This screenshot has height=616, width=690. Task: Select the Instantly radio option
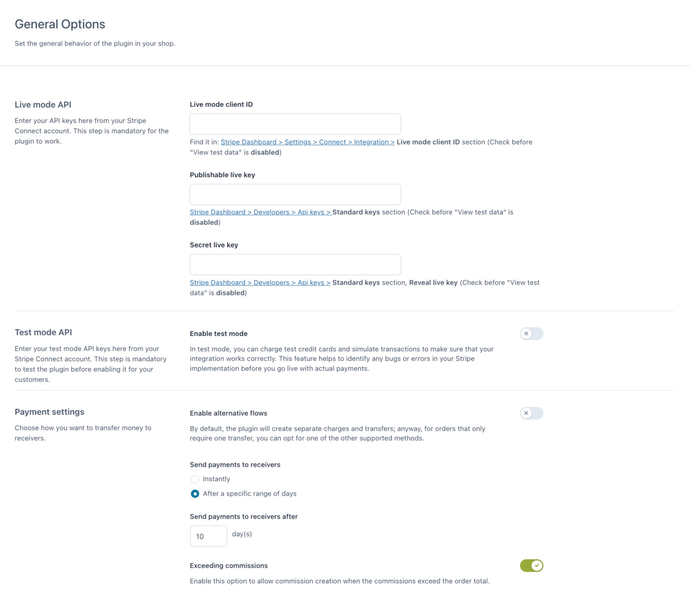tap(195, 479)
